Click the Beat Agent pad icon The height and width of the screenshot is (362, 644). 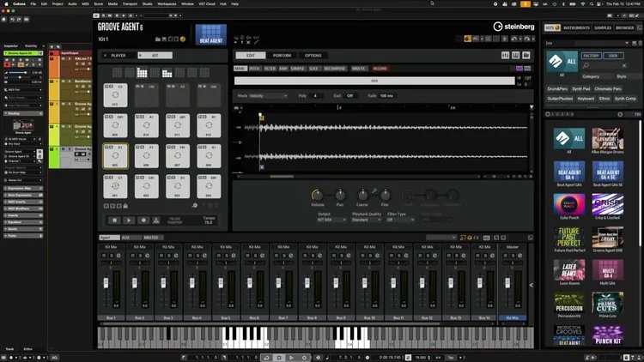211,34
